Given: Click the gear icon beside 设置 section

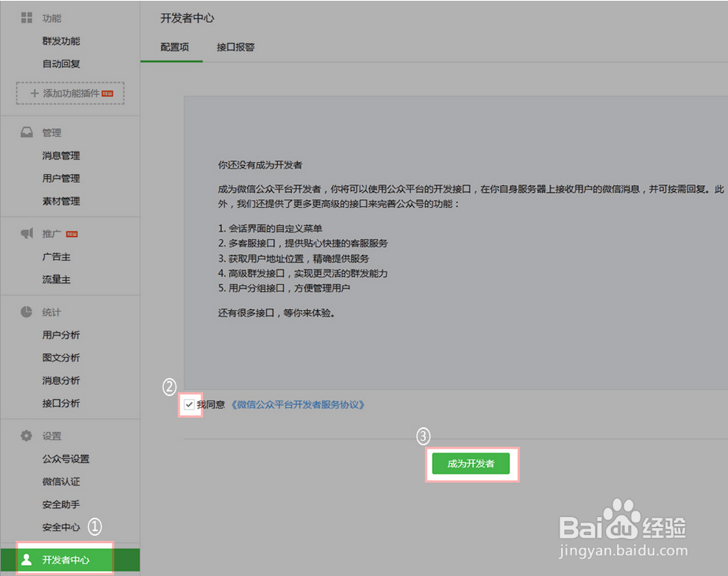Looking at the screenshot, I should 26,435.
